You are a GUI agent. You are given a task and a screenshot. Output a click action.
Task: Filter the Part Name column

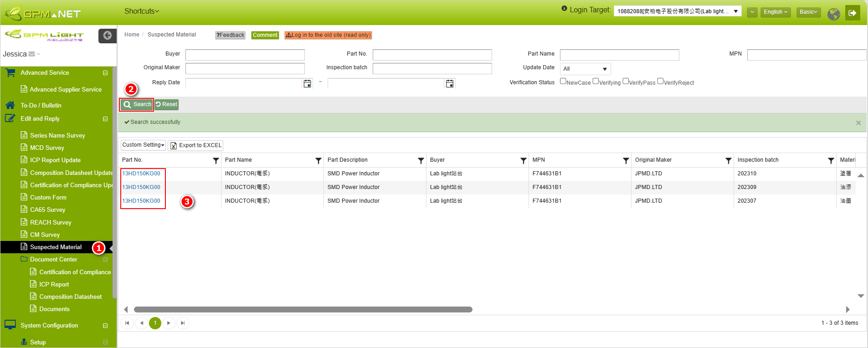pyautogui.click(x=318, y=160)
